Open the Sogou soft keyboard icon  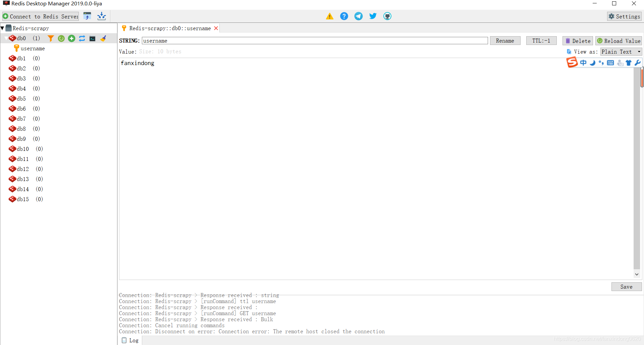610,63
